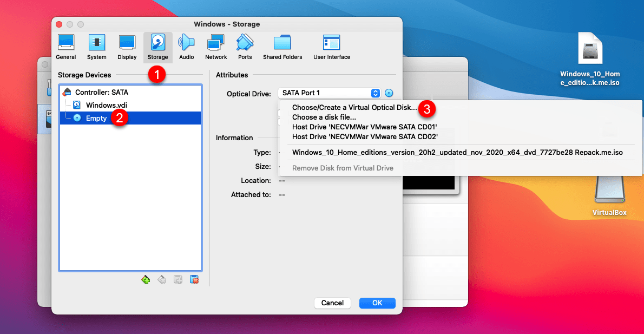The image size is (644, 334).
Task: Click the Remove controller icon
Action: pos(162,280)
